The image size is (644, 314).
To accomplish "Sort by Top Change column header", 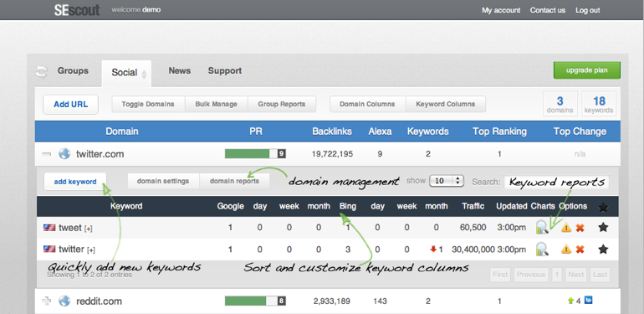I will point(580,131).
